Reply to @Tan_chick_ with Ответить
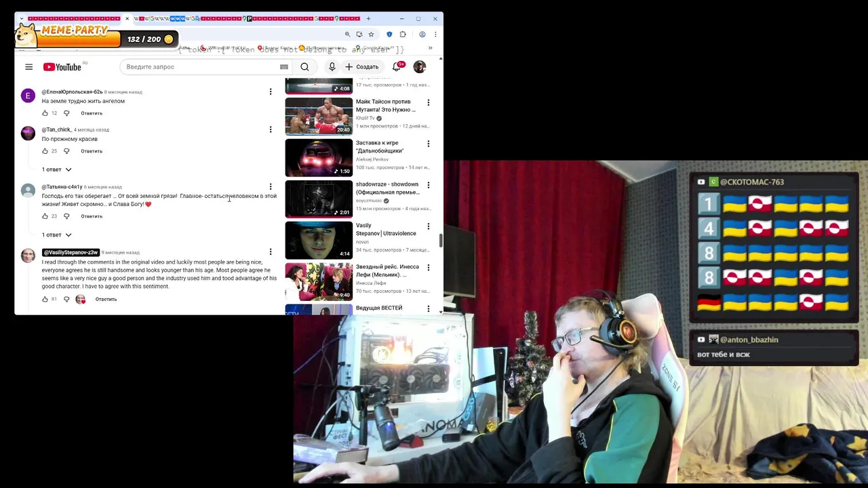Screen dimensions: 868x488 pyautogui.click(x=92, y=151)
